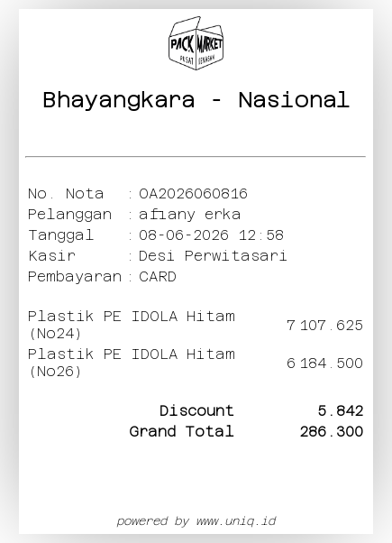The image size is (392, 543).
Task: Click the date 08-06-2026 12:58
Action: click(211, 235)
